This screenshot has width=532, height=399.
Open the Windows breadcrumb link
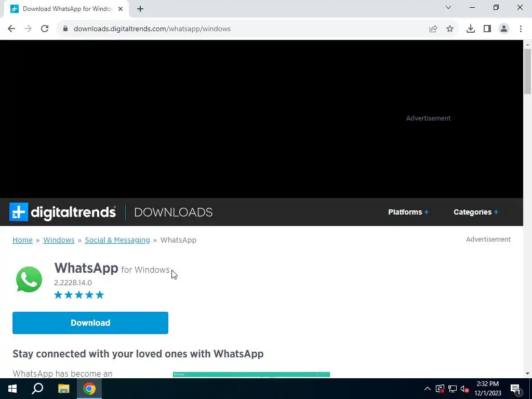point(59,240)
